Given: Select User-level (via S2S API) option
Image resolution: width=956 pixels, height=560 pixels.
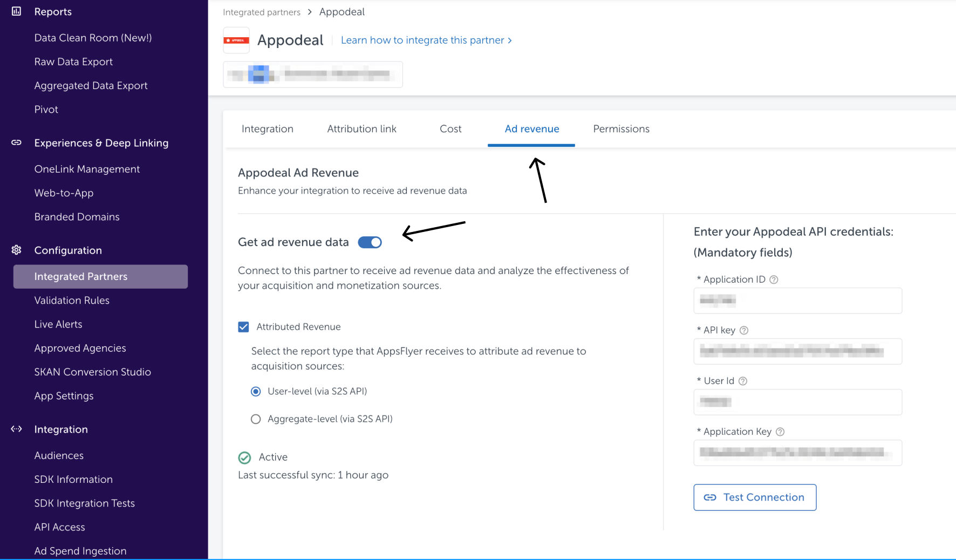Looking at the screenshot, I should click(x=256, y=392).
